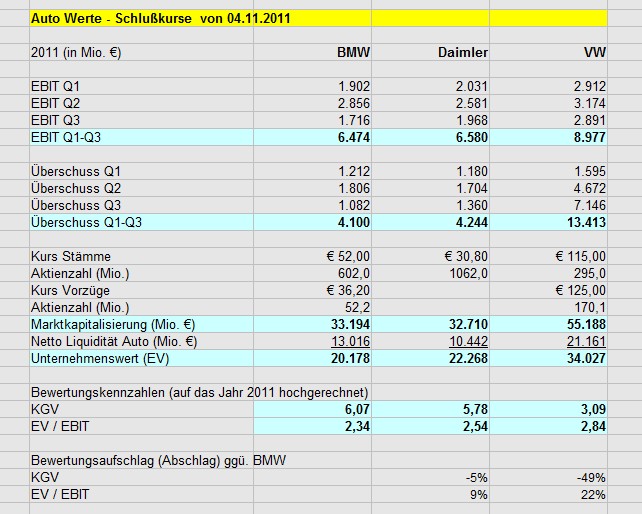
Task: Select VW EBIT Q2 value 3.174
Action: click(590, 103)
